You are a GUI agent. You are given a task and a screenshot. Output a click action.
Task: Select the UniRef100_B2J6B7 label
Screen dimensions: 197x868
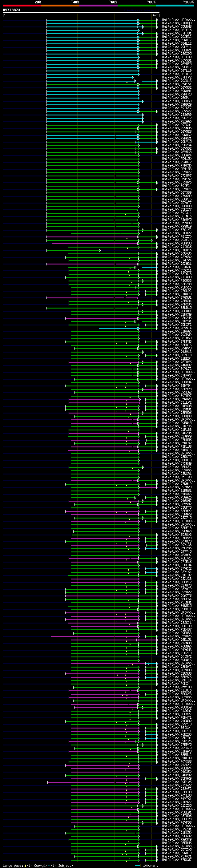pos(177,267)
